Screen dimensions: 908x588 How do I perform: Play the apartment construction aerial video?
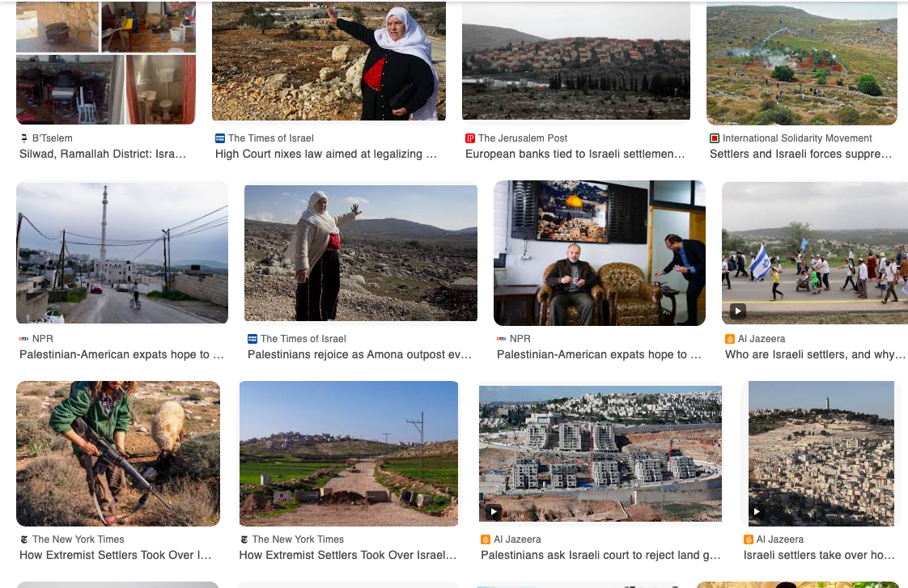494,512
